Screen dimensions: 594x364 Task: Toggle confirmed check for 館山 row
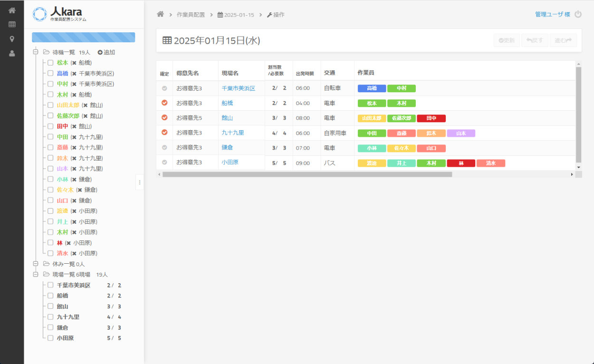coord(164,117)
